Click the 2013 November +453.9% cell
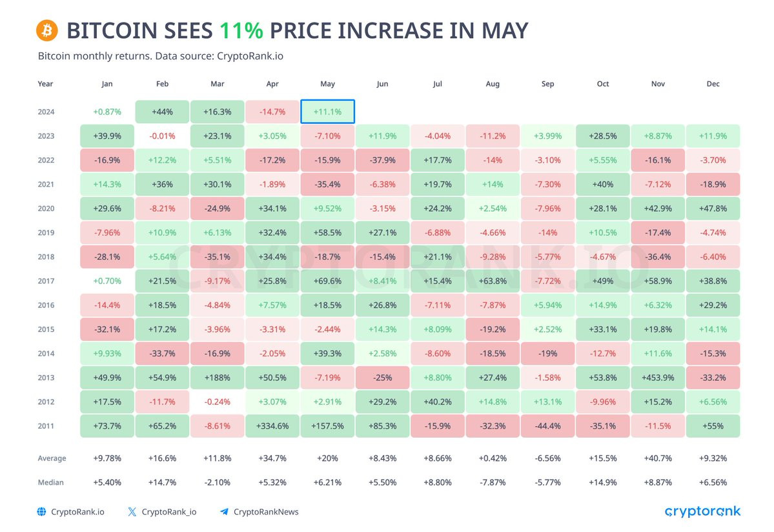Viewport: 774px width, 532px height. pyautogui.click(x=658, y=378)
